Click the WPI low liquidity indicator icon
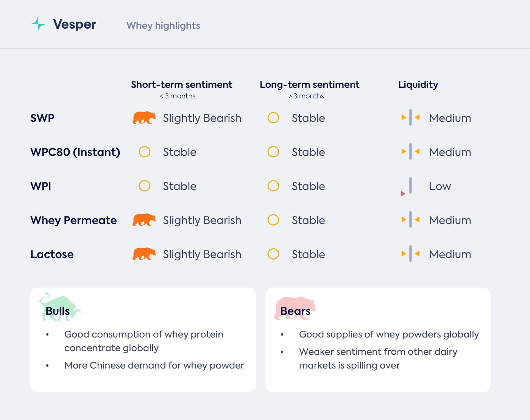This screenshot has width=530, height=420. (x=408, y=187)
